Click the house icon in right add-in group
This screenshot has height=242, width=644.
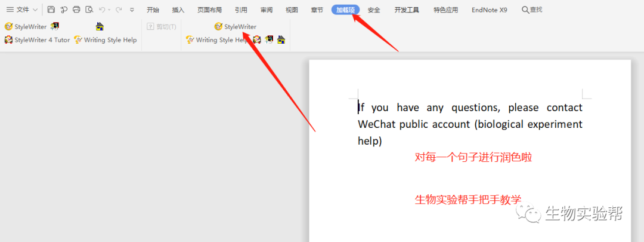pyautogui.click(x=281, y=40)
